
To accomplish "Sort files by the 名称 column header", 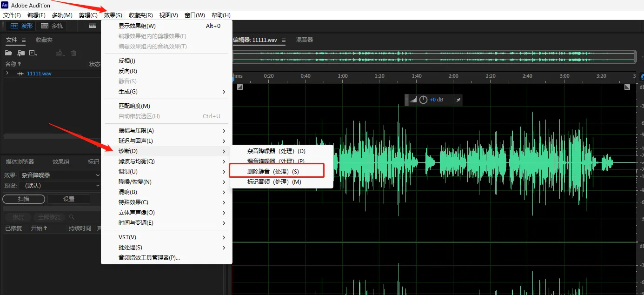I will (13, 64).
